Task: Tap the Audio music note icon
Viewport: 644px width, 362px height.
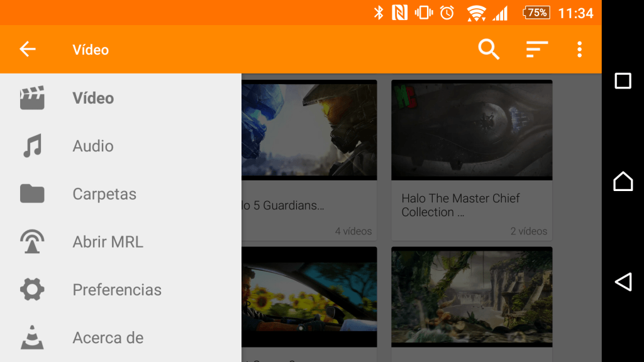Action: pyautogui.click(x=31, y=146)
